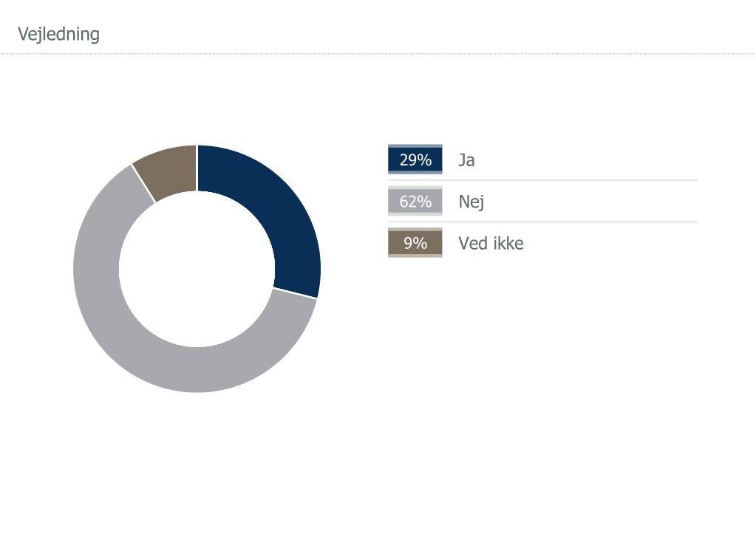Click the 62% grey legend swatch
The width and height of the screenshot is (756, 534).
coord(415,201)
